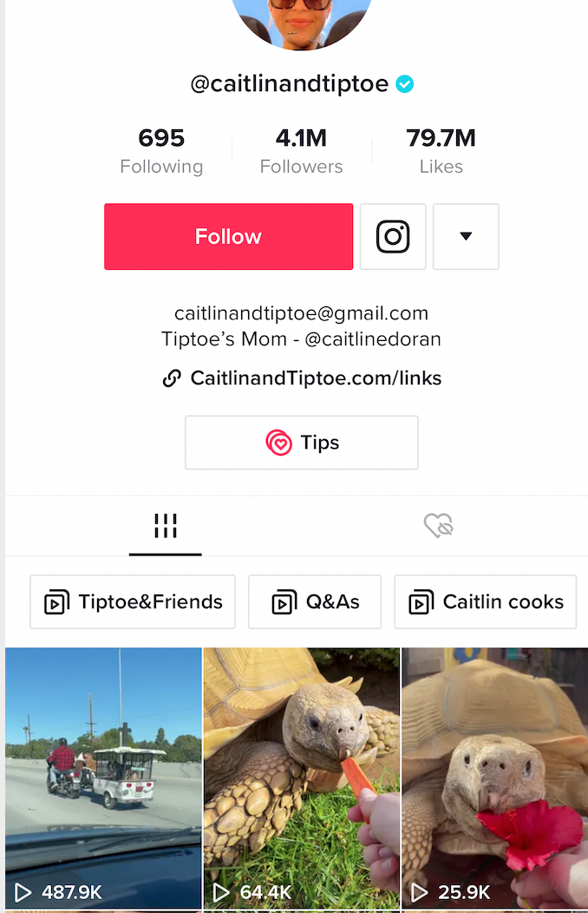Image resolution: width=588 pixels, height=913 pixels.
Task: Click the Tips button
Action: click(301, 443)
